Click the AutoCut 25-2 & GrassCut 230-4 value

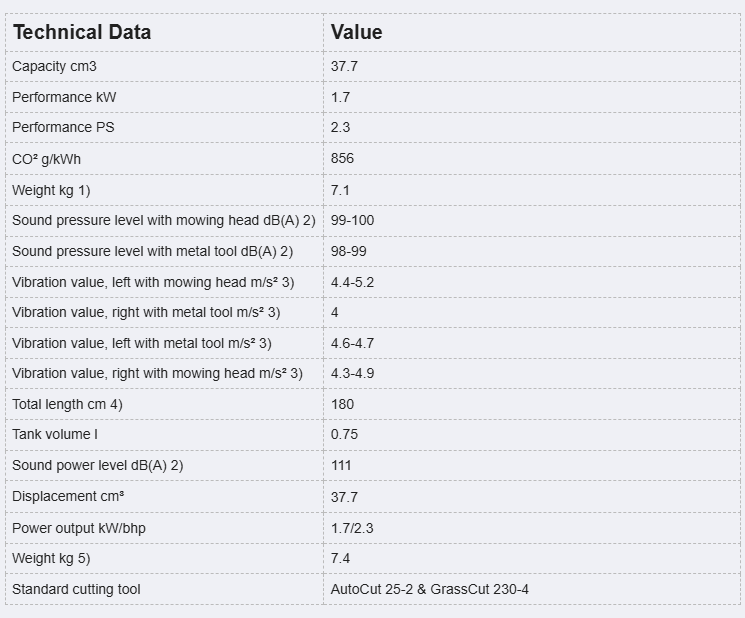(430, 590)
